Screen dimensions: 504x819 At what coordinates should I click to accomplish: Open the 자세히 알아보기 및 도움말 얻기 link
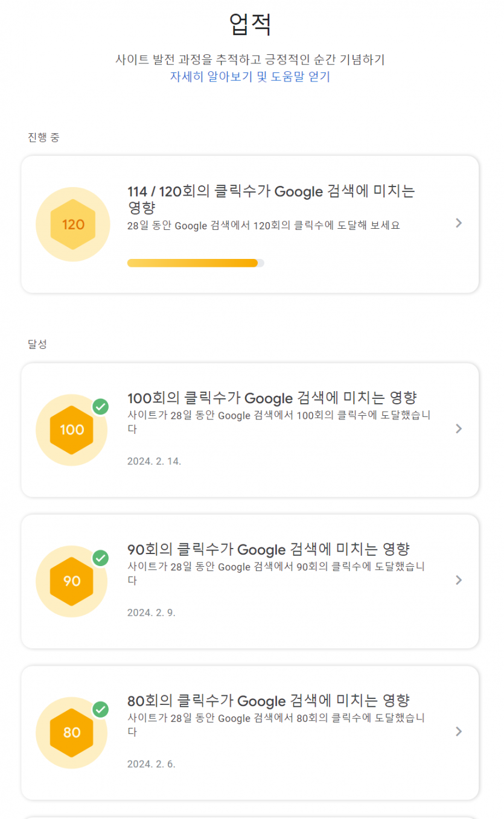[250, 77]
